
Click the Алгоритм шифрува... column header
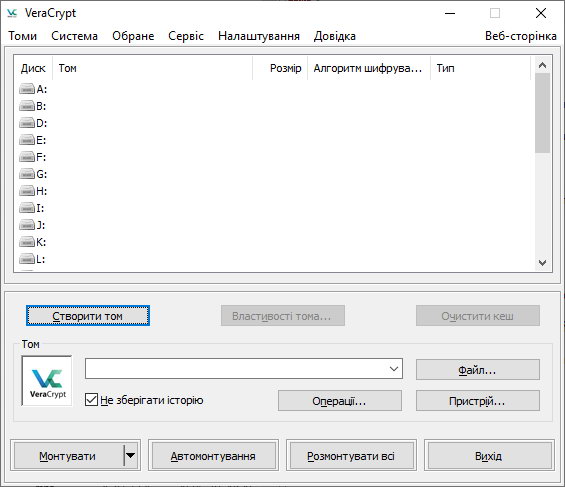(369, 68)
